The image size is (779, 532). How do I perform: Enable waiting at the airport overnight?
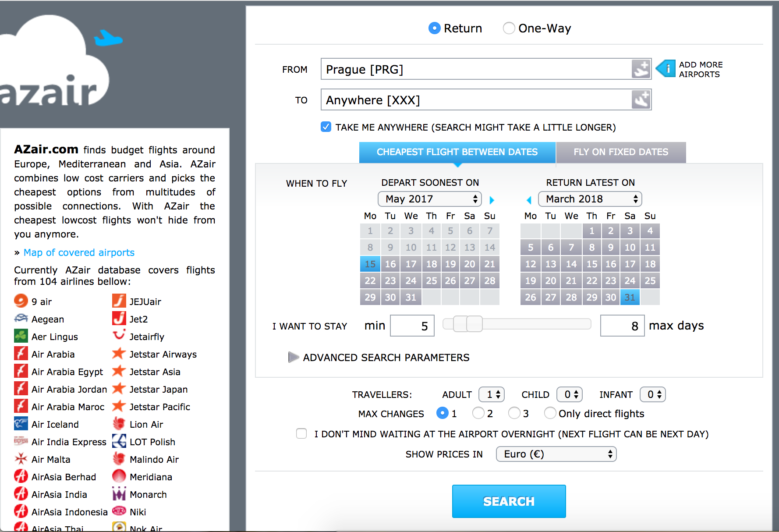click(x=301, y=433)
